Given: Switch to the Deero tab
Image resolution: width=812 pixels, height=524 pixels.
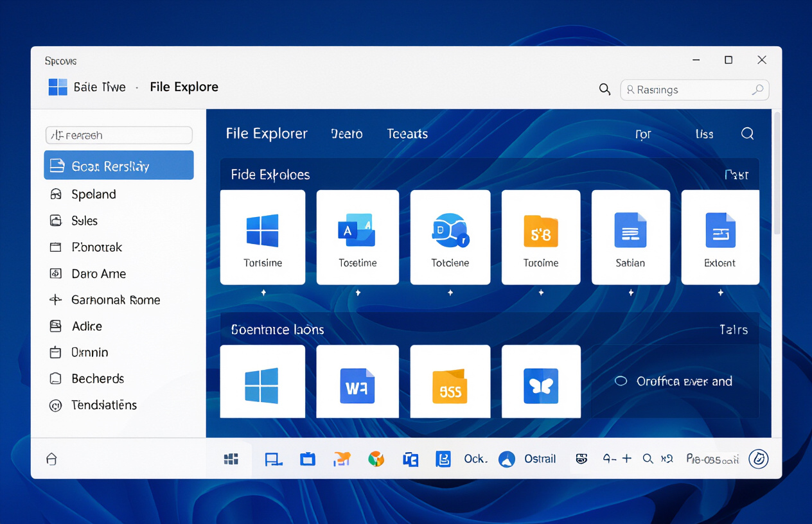Looking at the screenshot, I should pos(347,134).
